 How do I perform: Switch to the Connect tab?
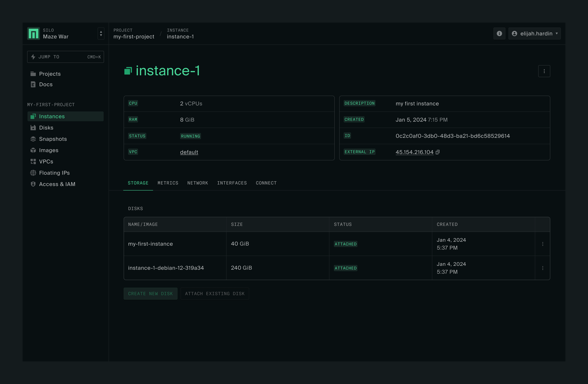266,183
